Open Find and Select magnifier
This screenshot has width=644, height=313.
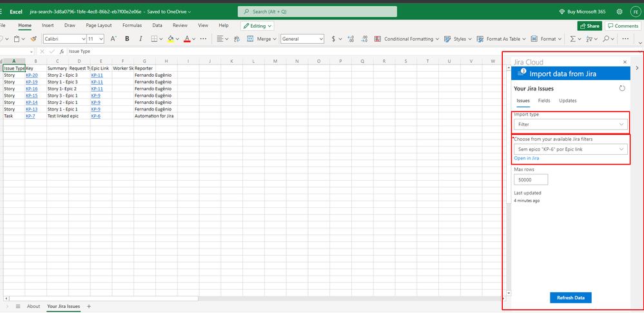[x=606, y=39]
